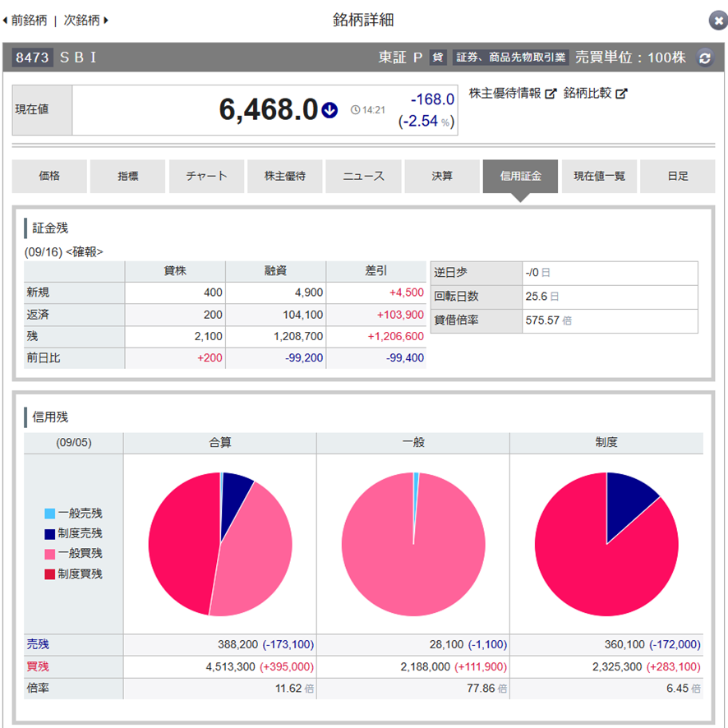Click the refresh icon in stock header
The width and height of the screenshot is (728, 728).
click(704, 58)
